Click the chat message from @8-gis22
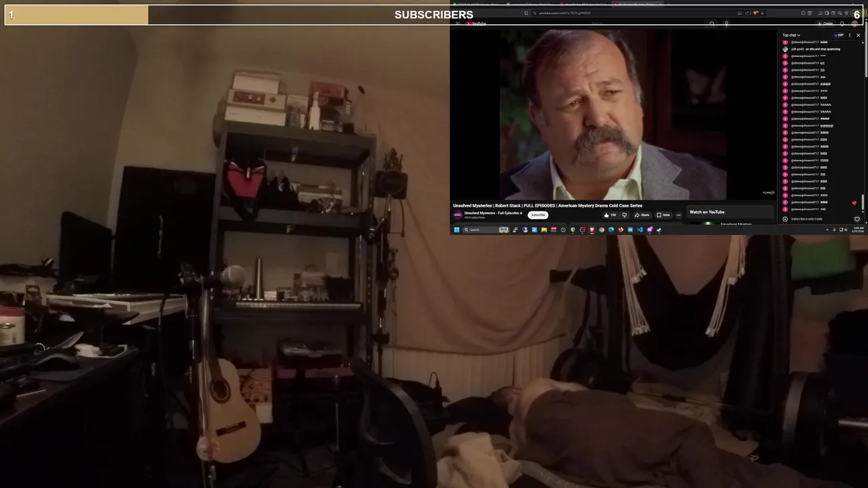Viewport: 868px width, 488px height. pyautogui.click(x=816, y=49)
